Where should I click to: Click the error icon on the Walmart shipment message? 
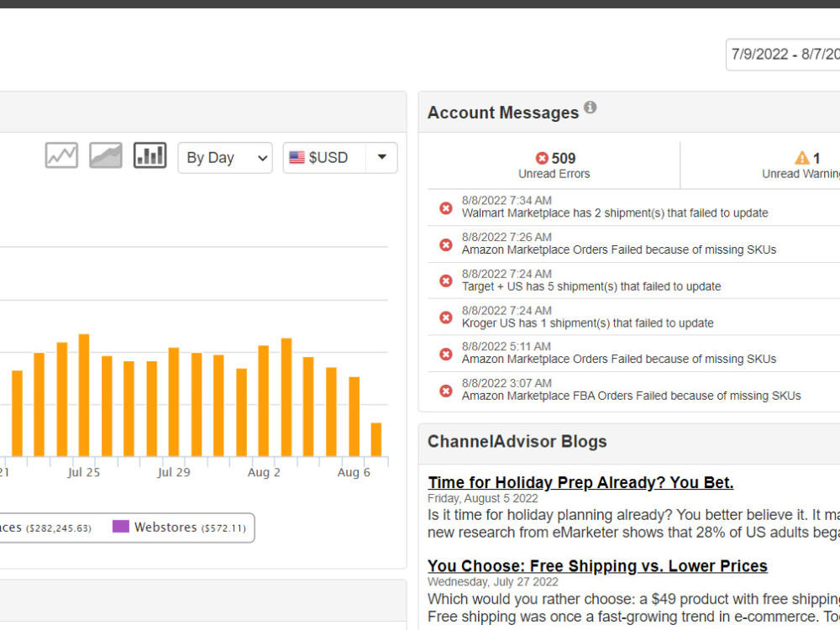pyautogui.click(x=445, y=208)
